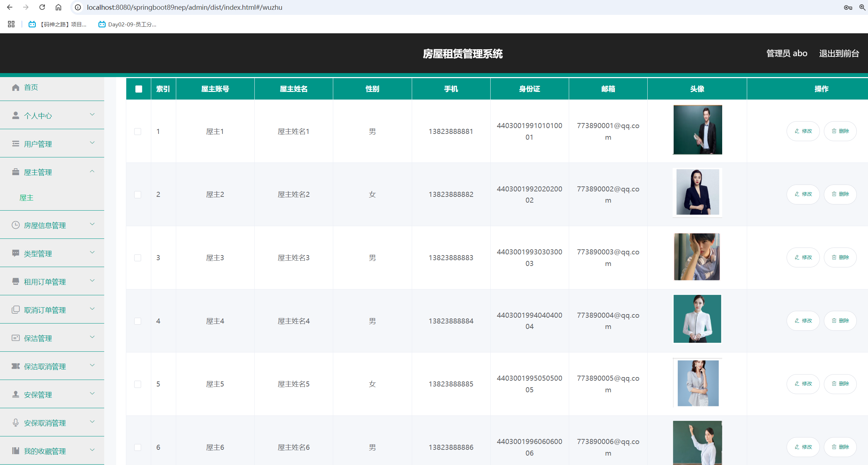Click 退出到前台 link in header
Image resolution: width=868 pixels, height=465 pixels.
(839, 54)
